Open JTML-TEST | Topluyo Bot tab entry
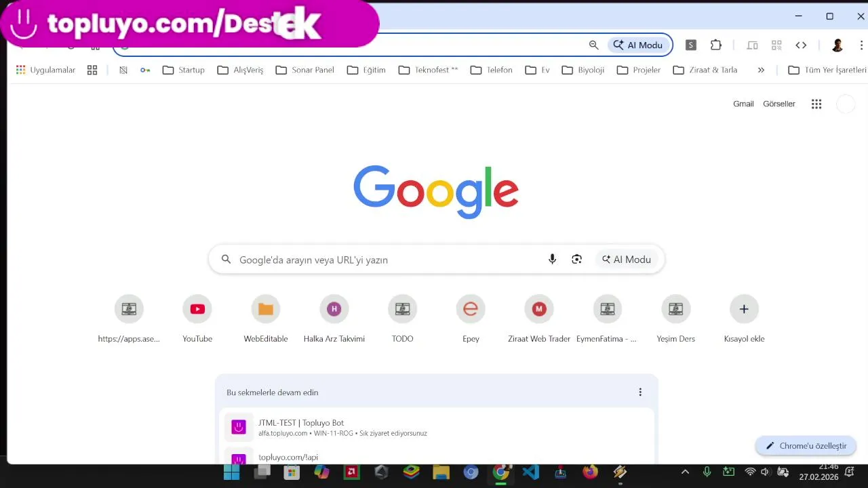Screen dimensions: 868x488 coord(437,427)
